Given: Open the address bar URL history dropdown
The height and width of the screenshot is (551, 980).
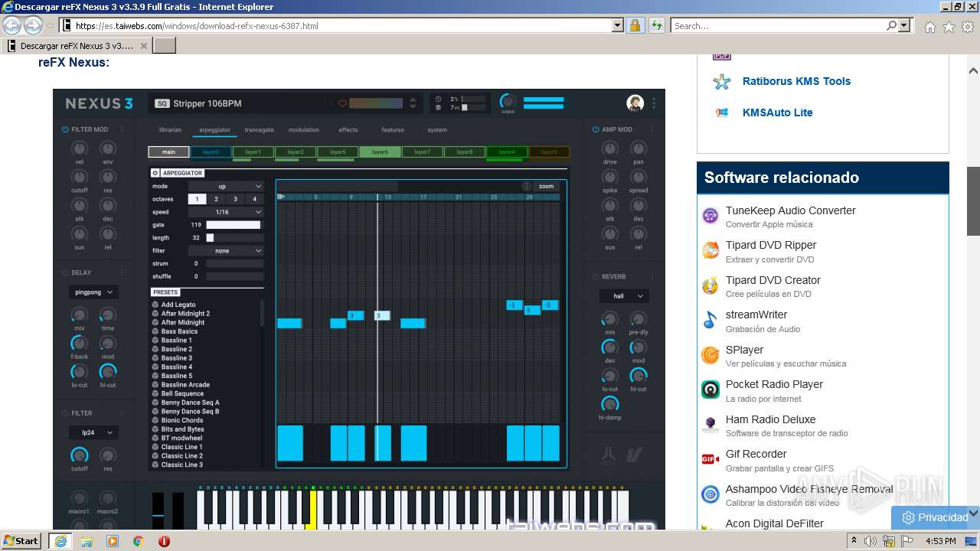Looking at the screenshot, I should click(618, 25).
